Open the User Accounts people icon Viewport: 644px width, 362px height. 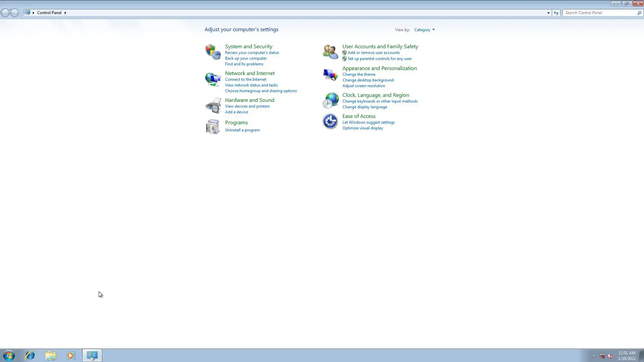click(330, 52)
